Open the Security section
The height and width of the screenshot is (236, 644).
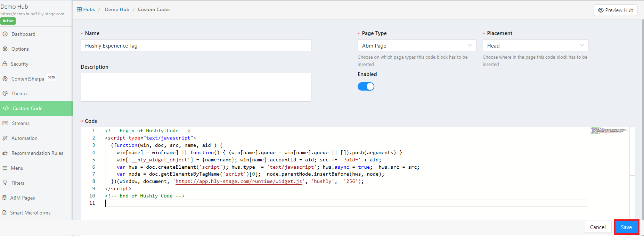pos(36,64)
